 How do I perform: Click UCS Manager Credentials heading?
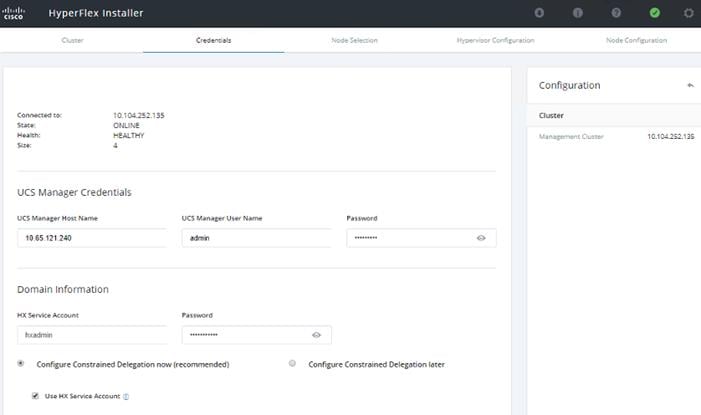74,192
